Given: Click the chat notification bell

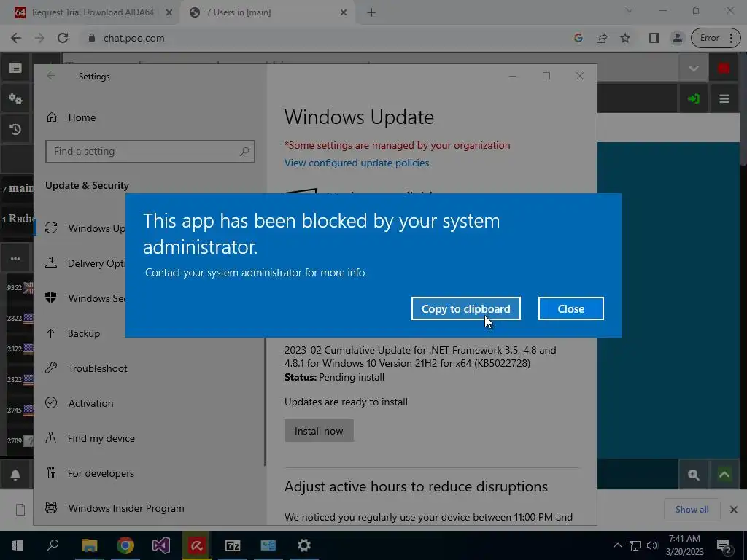Looking at the screenshot, I should tap(15, 475).
